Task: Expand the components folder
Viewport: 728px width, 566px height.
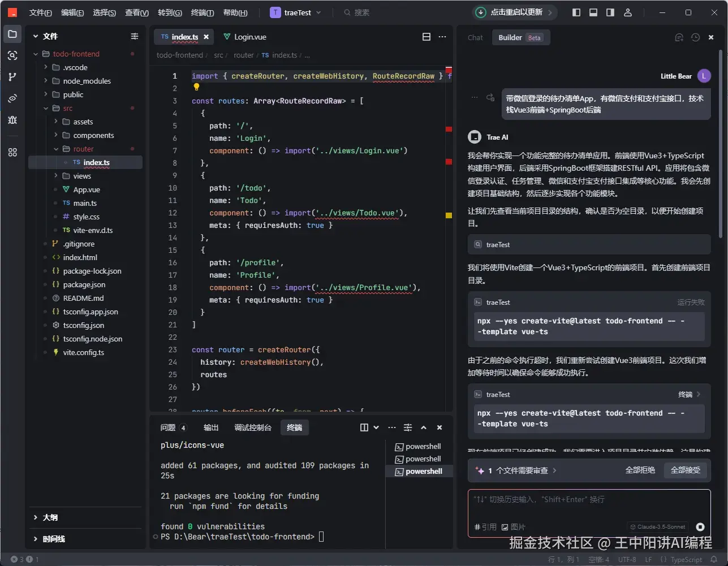Action: tap(56, 135)
